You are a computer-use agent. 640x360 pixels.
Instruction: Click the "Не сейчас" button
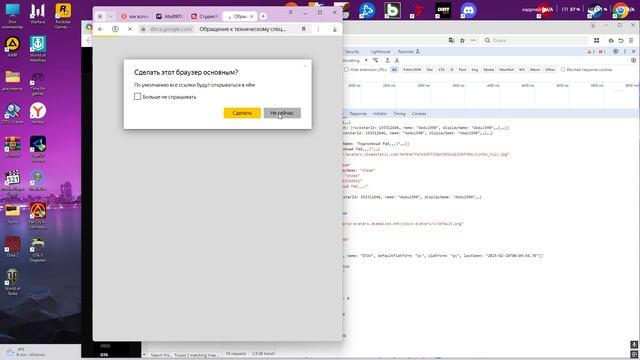click(x=282, y=113)
